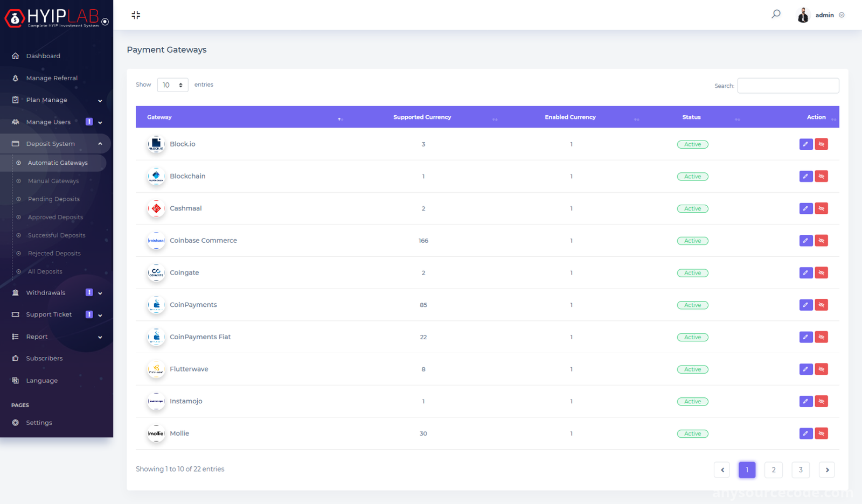
Task: Open the show entries count dropdown
Action: click(172, 85)
